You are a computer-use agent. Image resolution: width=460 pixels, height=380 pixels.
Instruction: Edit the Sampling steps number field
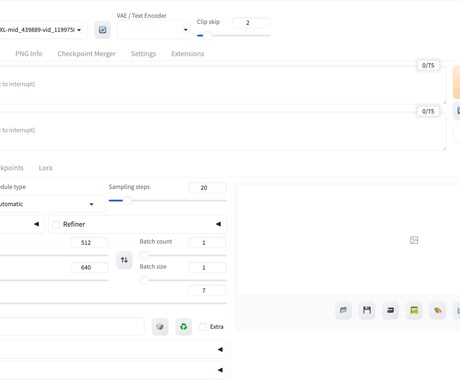(207, 188)
